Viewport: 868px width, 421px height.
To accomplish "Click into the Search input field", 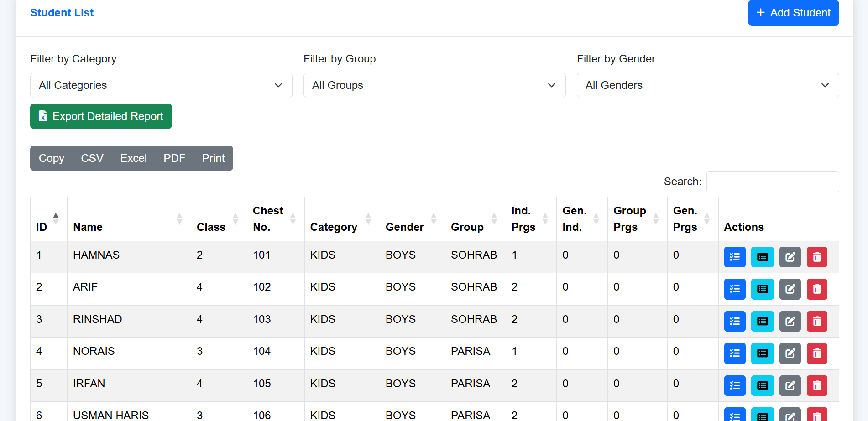I will coord(772,182).
